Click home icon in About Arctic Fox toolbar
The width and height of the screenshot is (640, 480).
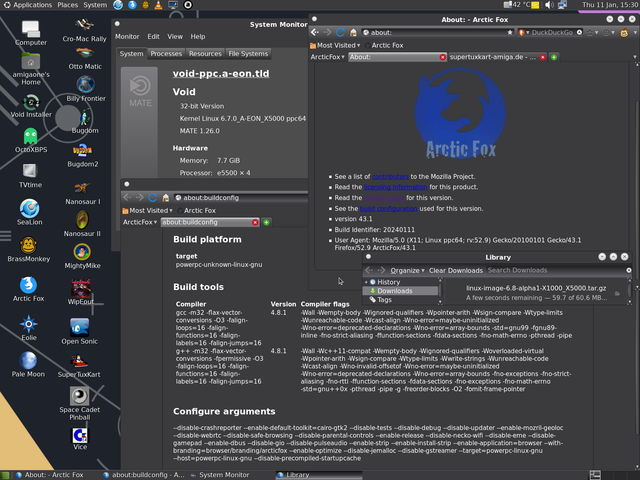[x=353, y=32]
